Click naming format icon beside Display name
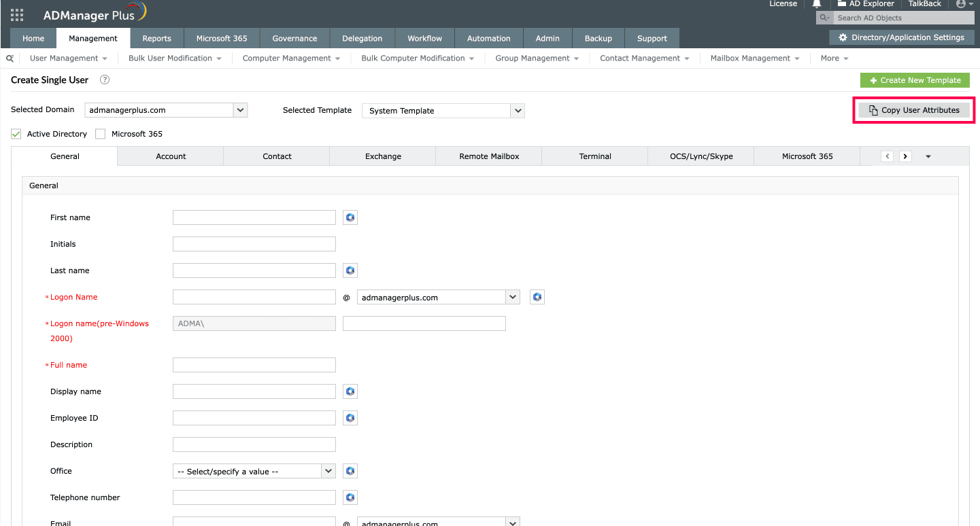 350,391
